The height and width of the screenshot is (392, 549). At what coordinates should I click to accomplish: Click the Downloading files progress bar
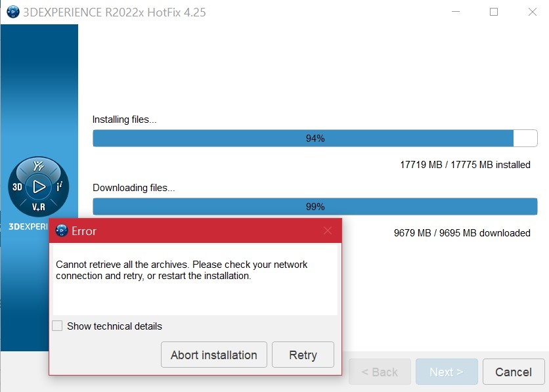[x=315, y=206]
